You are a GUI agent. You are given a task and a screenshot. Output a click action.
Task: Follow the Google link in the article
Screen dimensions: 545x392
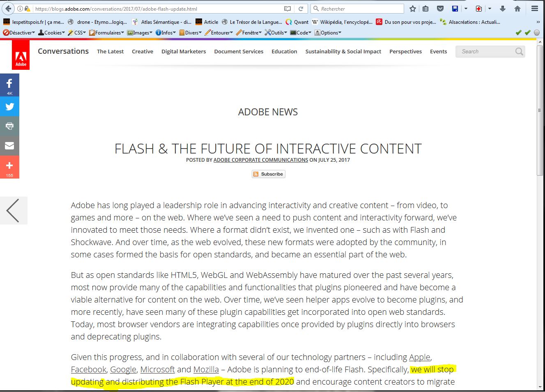[x=123, y=369]
